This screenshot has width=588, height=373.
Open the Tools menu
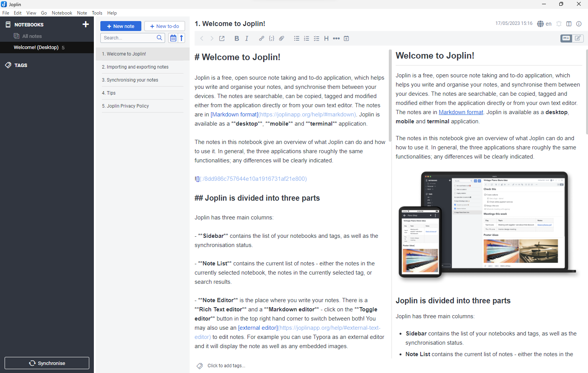(x=97, y=13)
